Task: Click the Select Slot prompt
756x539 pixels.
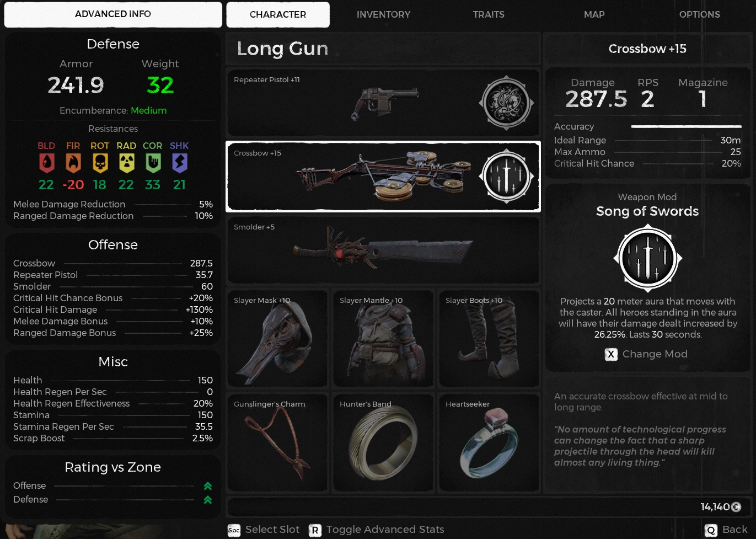Action: point(264,530)
